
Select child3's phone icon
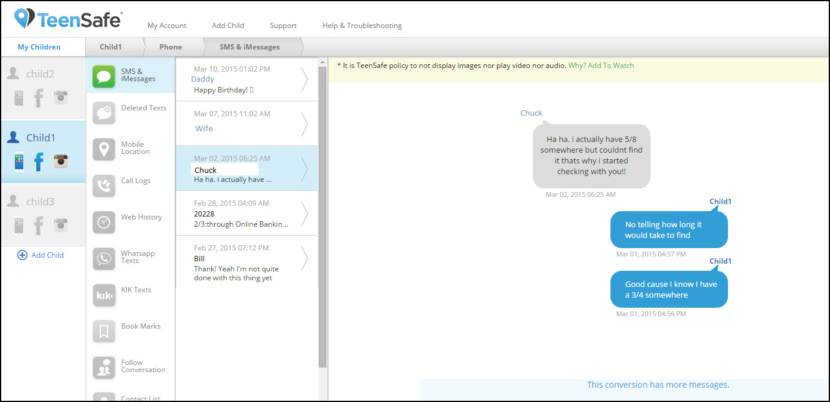[x=19, y=226]
